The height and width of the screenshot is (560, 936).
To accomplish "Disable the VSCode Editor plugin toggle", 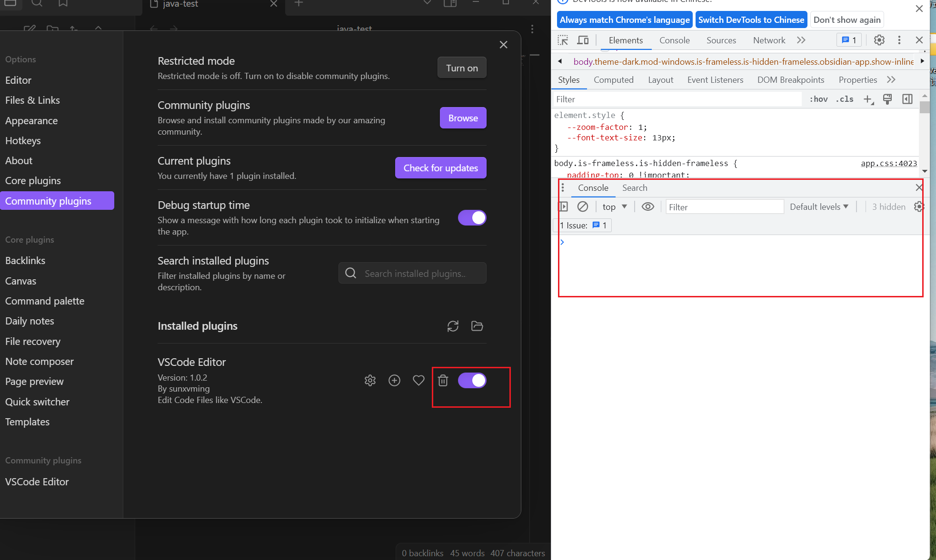I will click(x=472, y=380).
